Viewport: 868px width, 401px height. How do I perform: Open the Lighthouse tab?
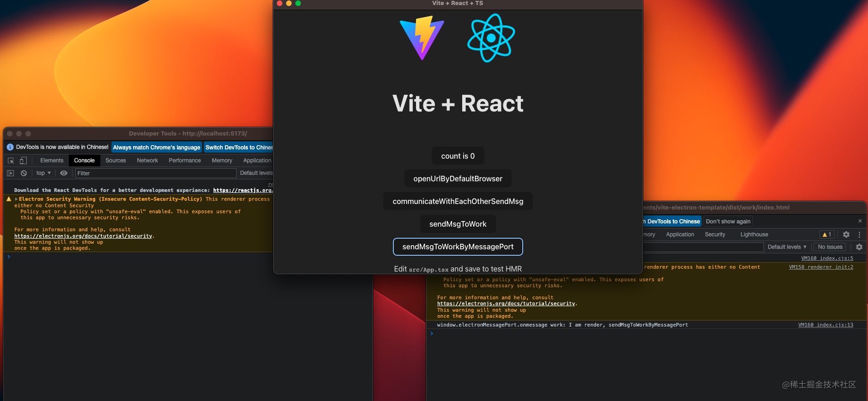(x=754, y=234)
